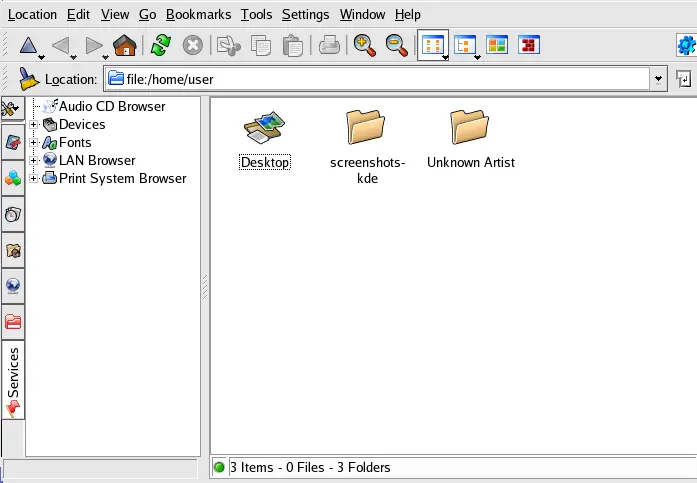697x483 pixels.
Task: Open the Bookmarks menu
Action: (198, 15)
